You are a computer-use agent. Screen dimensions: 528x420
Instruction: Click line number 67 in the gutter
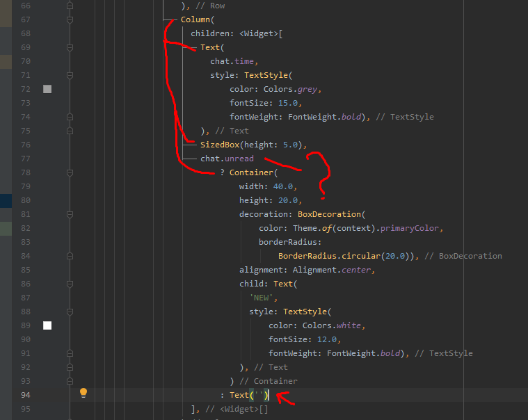coord(26,20)
